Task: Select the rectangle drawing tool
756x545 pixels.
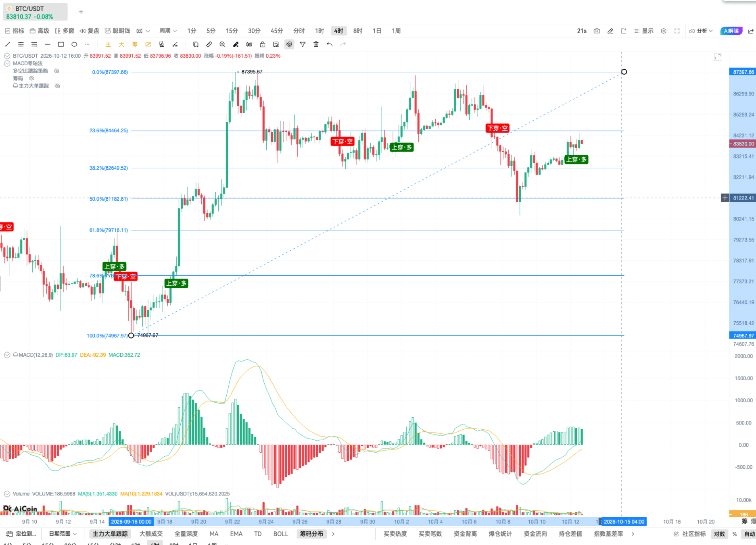Action: coord(61,44)
